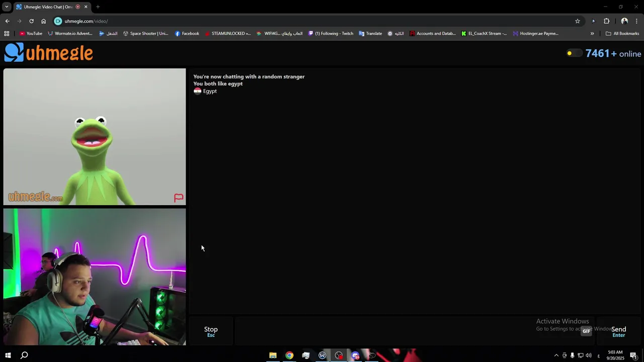Switch to Chrome in the taskbar

click(x=289, y=355)
